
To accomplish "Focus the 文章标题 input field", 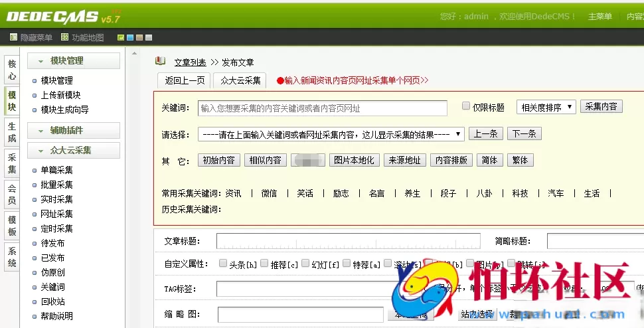I will point(349,241).
